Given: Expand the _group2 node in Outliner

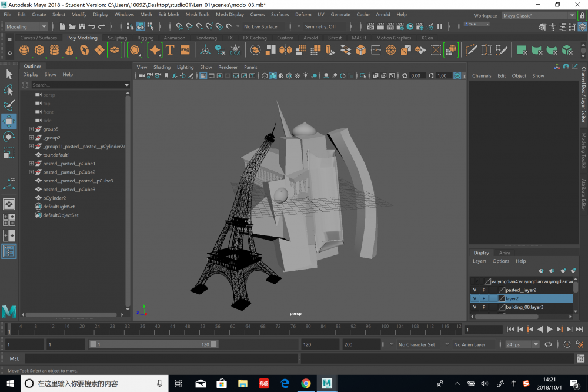Looking at the screenshot, I should [32, 138].
